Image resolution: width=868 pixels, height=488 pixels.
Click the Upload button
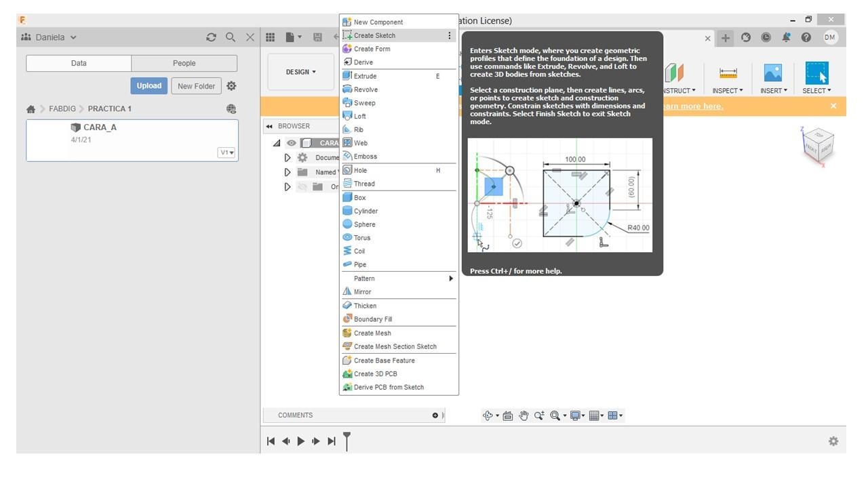click(x=149, y=86)
